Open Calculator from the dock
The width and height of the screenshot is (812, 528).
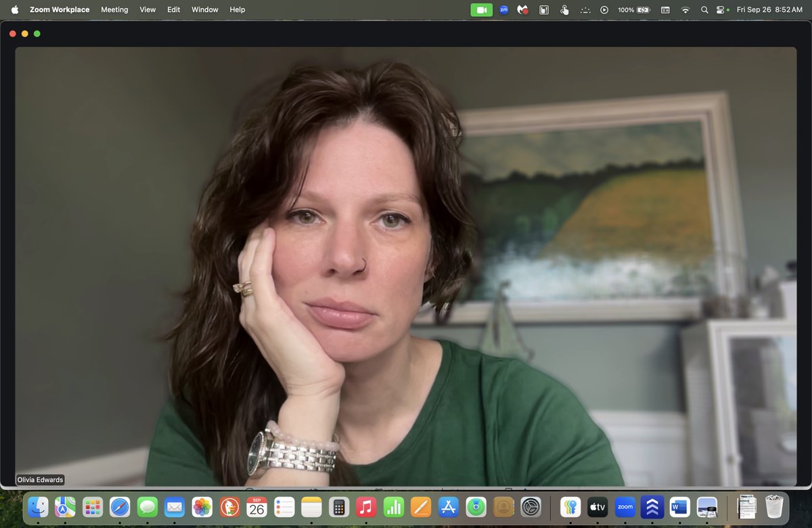(x=339, y=506)
